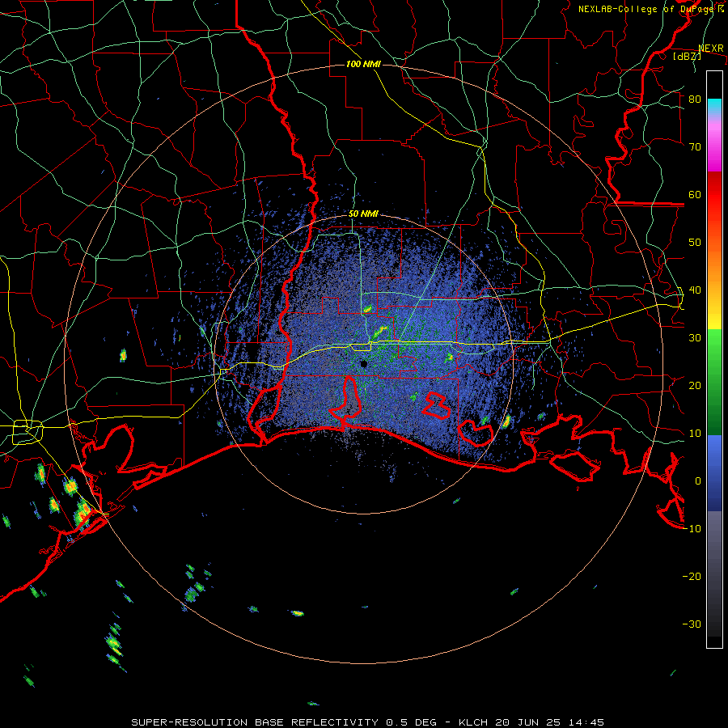
Task: Click the 50 value on the dBZ scale
Action: [x=695, y=243]
